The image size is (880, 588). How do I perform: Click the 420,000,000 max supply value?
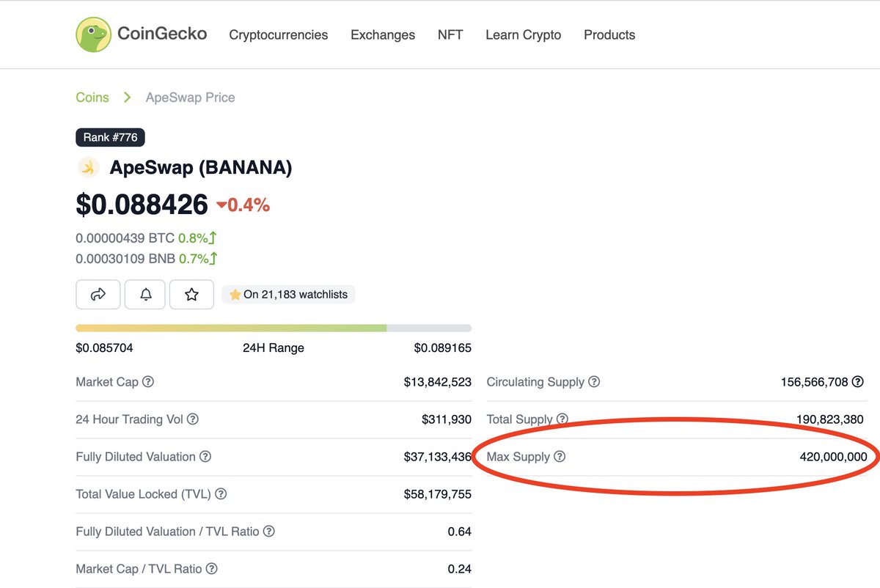(833, 457)
